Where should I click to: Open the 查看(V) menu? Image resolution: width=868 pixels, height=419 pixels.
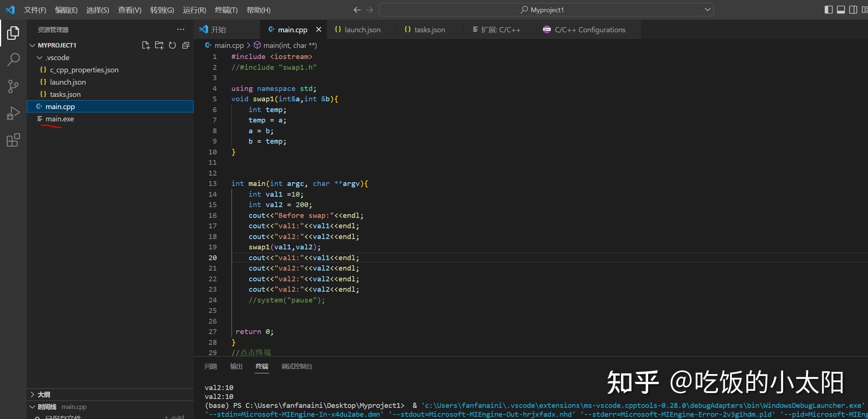[x=129, y=10]
